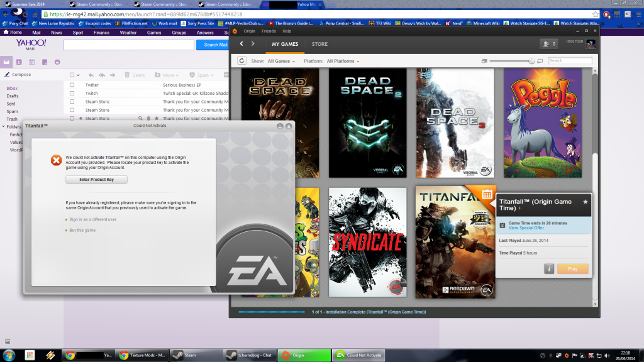The image size is (644, 362).
Task: Select the Syndicate game cover
Action: pyautogui.click(x=367, y=242)
